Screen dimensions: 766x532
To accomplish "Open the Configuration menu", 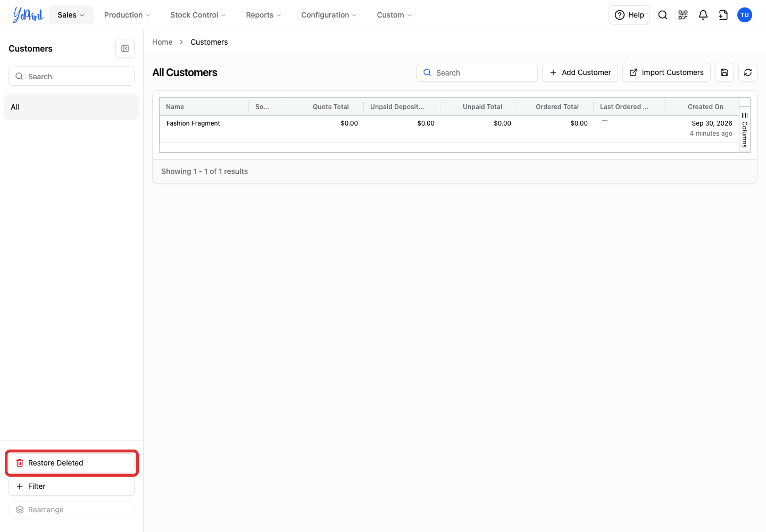I will click(329, 15).
